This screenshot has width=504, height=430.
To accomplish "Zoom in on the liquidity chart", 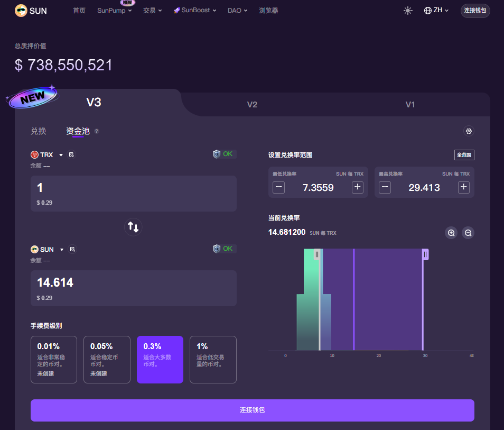I will click(451, 233).
